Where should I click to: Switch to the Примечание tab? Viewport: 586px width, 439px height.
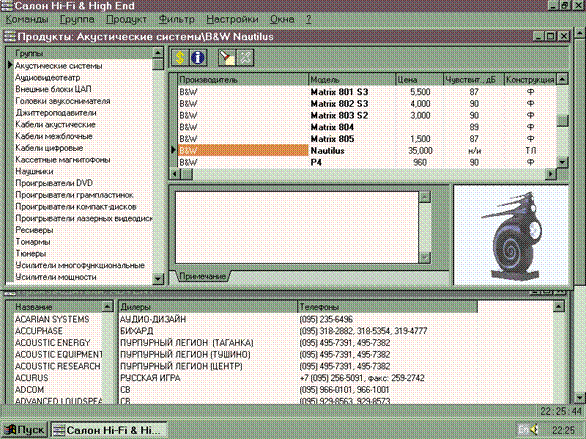[x=202, y=276]
